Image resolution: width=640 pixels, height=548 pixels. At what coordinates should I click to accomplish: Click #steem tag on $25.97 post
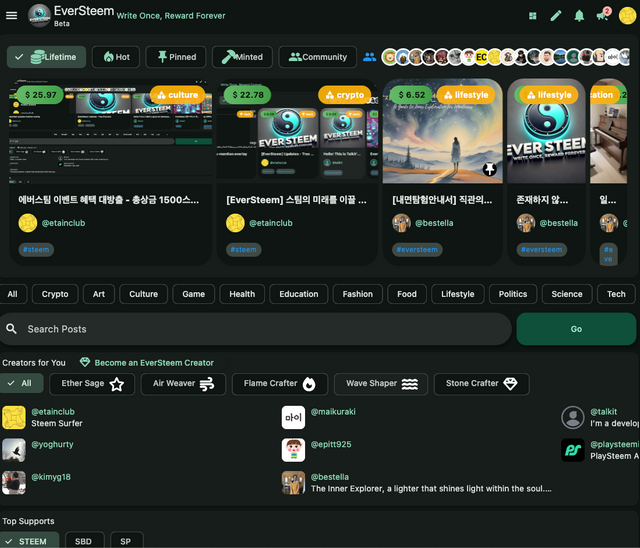(x=36, y=250)
